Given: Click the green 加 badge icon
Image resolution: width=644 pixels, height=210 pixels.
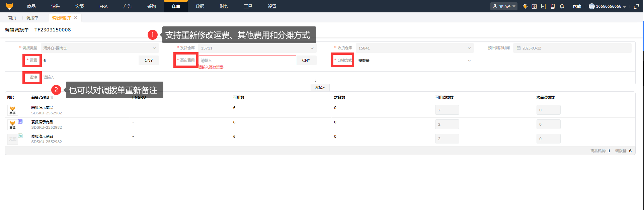Looking at the screenshot, I should 20,136.
